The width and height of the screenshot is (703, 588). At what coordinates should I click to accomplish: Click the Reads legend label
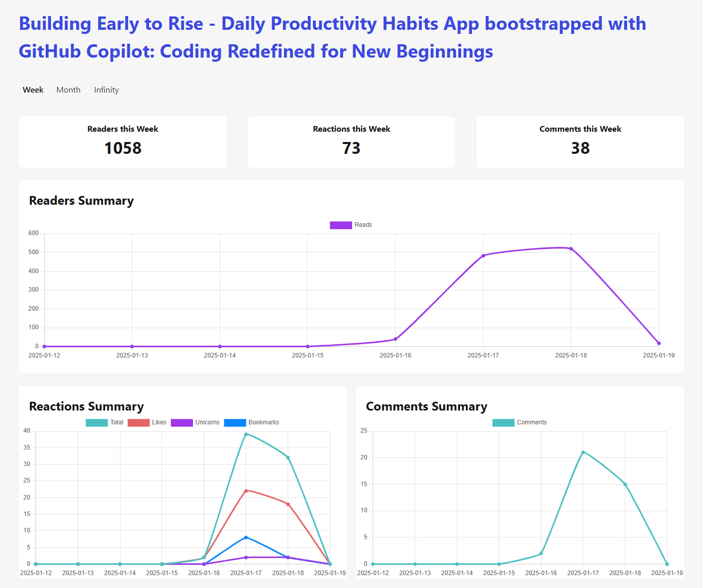[x=363, y=225]
